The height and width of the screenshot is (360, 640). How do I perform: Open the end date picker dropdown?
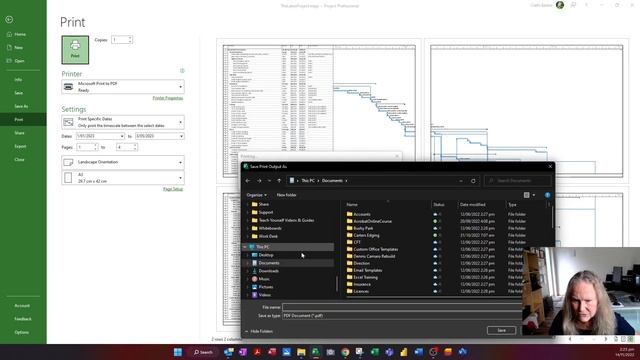coord(181,136)
